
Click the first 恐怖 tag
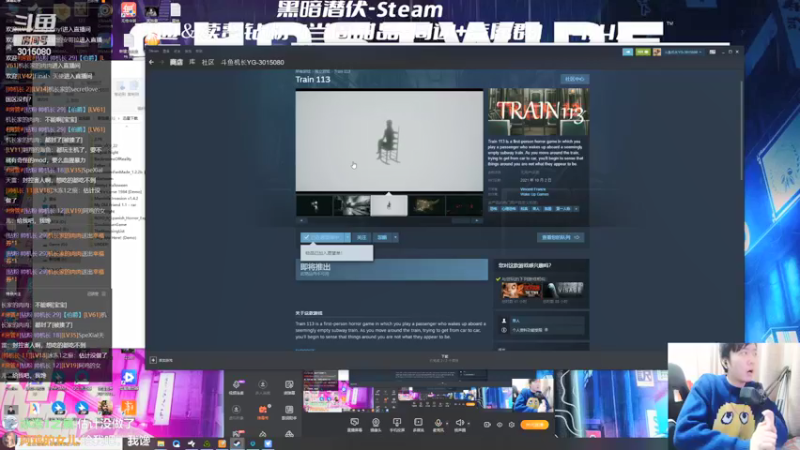(x=493, y=209)
